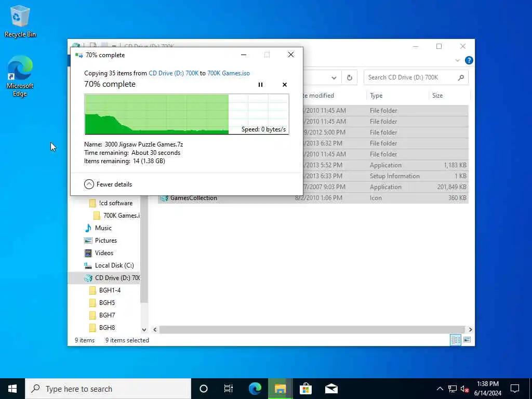The width and height of the screenshot is (532, 399).
Task: Expand the Explorer ribbon with the chevron
Action: [457, 60]
